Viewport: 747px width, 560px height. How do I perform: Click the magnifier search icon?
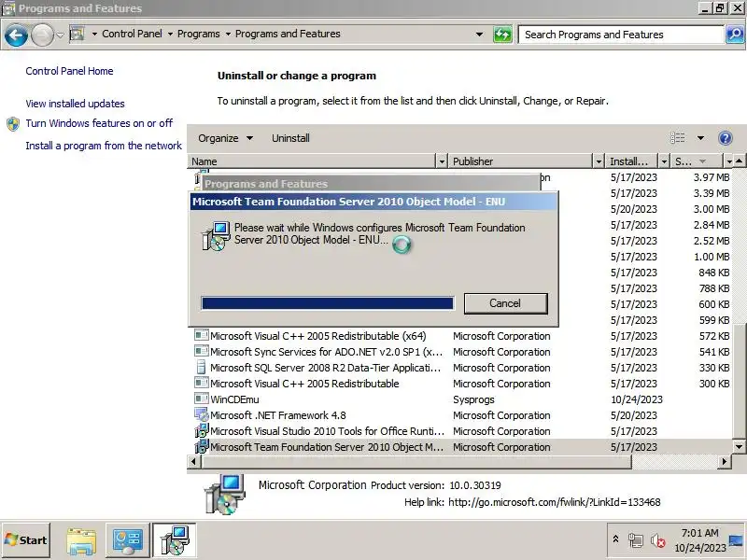pos(735,35)
